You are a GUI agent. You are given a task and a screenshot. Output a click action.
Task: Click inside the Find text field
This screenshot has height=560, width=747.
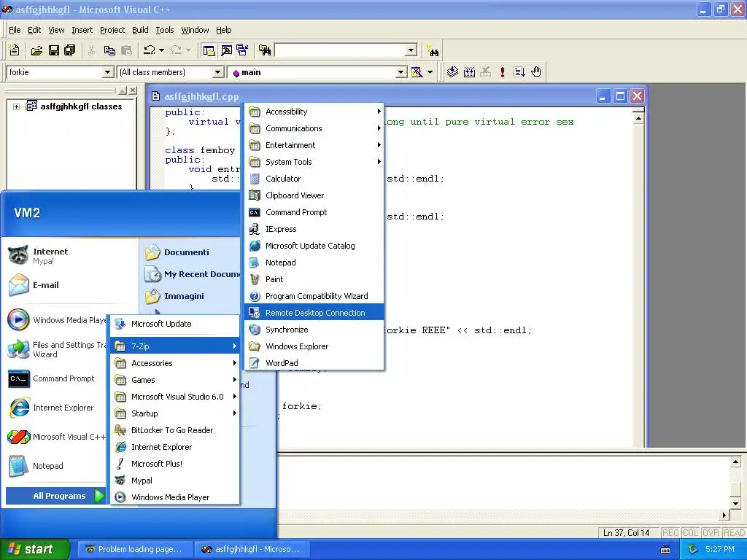(341, 50)
